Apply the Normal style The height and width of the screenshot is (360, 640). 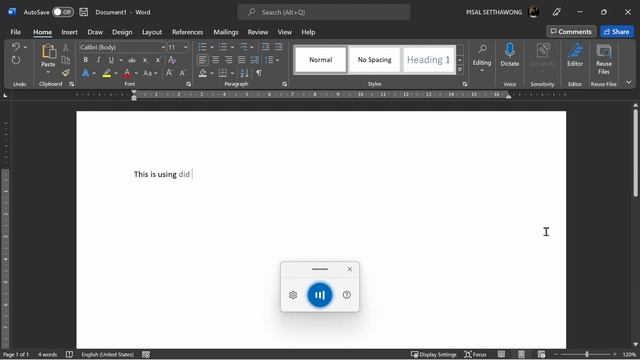tap(320, 60)
